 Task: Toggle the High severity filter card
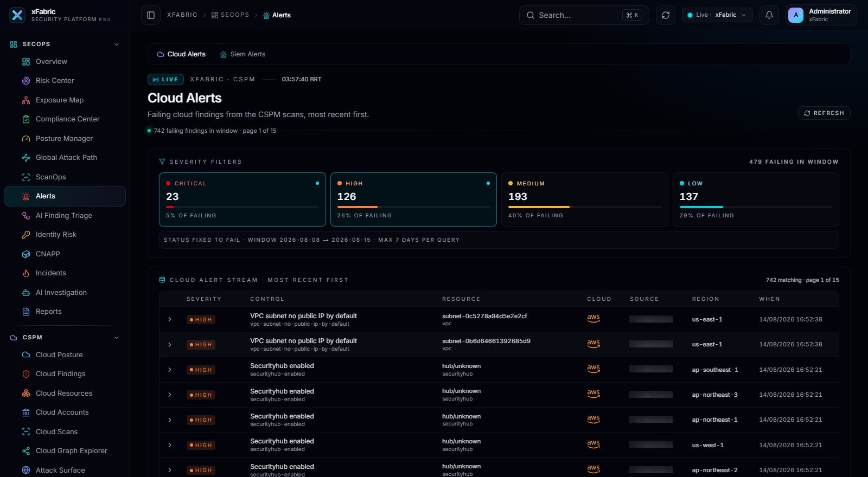pyautogui.click(x=413, y=199)
